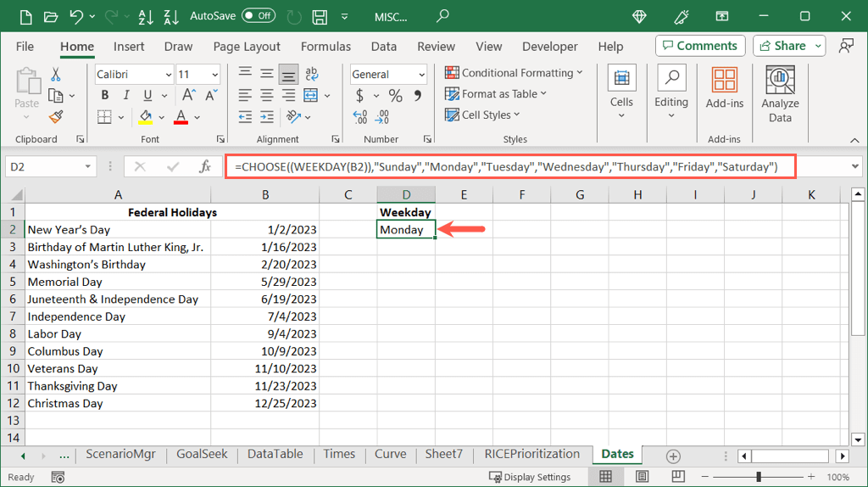Click the Save icon in title bar

click(320, 16)
